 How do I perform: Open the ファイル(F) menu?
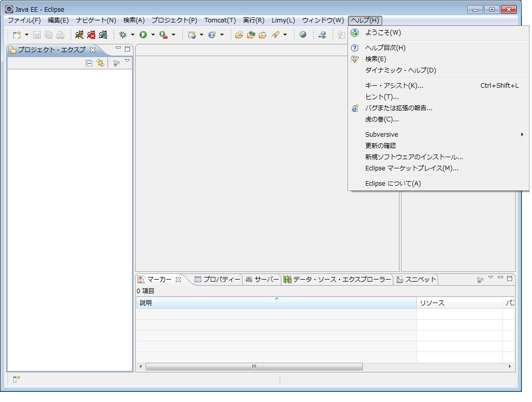[24, 20]
